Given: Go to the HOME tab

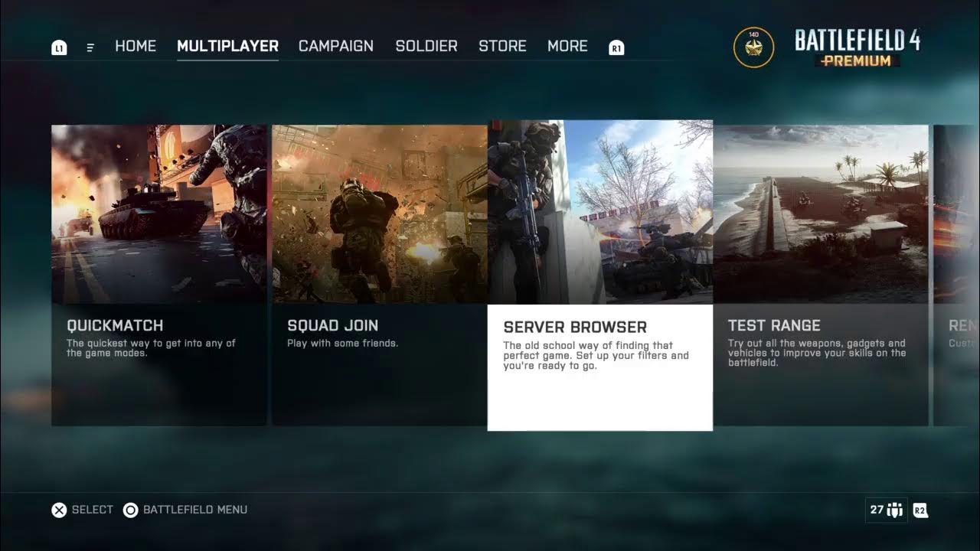Looking at the screenshot, I should coord(136,46).
